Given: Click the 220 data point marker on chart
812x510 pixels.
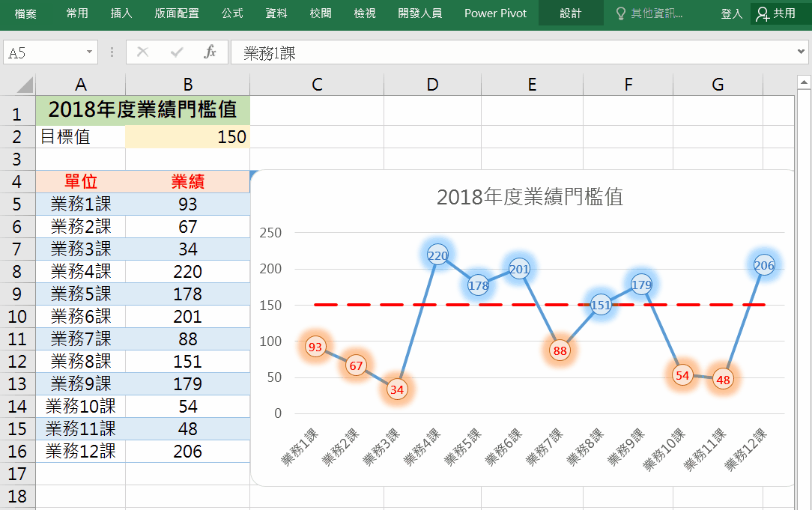Looking at the screenshot, I should coord(437,255).
